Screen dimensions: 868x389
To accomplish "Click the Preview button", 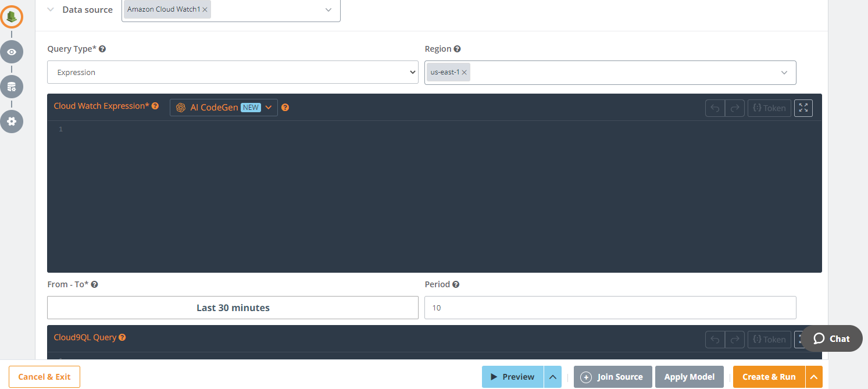I will 512,377.
